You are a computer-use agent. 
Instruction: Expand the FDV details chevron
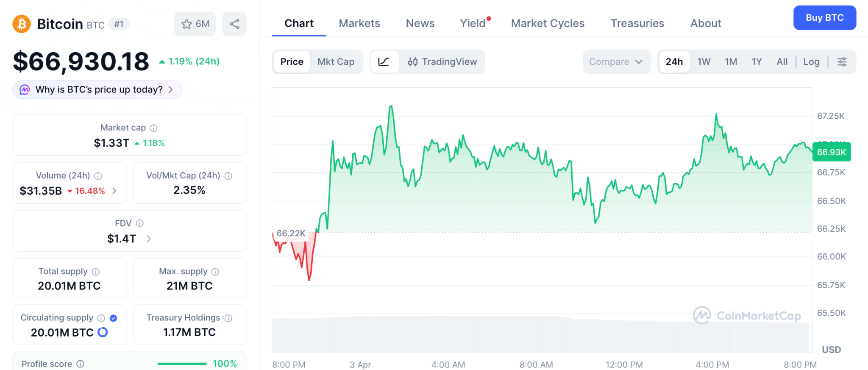click(149, 239)
